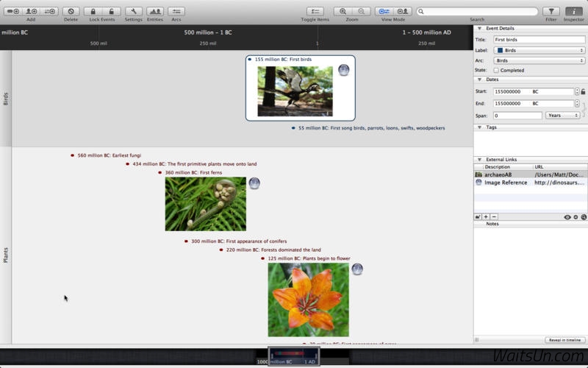Open the Arcs toolbar button
The image size is (588, 368).
click(x=176, y=11)
